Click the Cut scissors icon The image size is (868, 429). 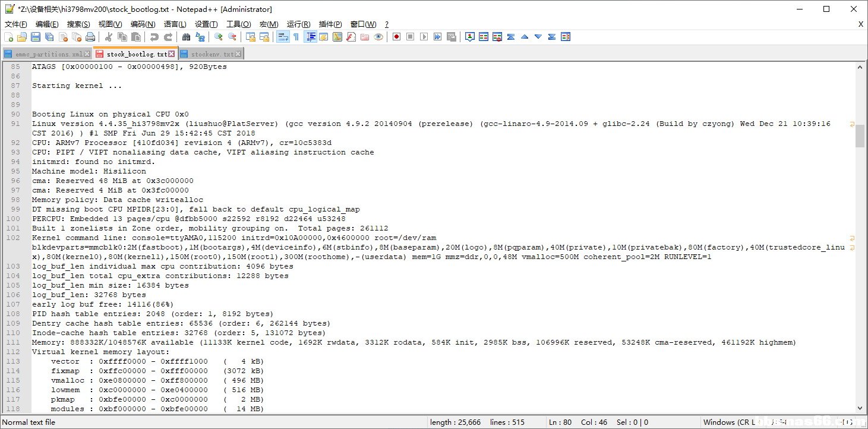tap(109, 37)
